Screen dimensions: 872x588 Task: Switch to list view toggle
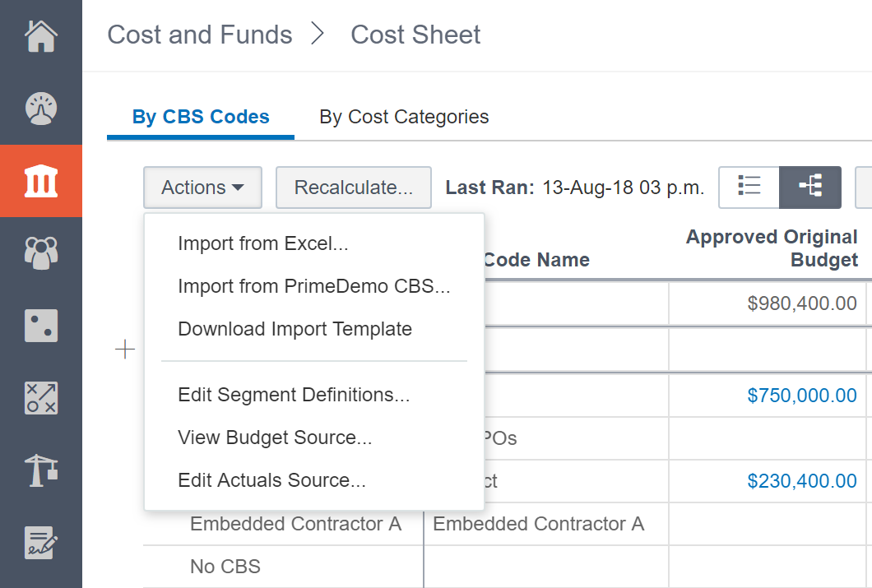[x=749, y=188]
